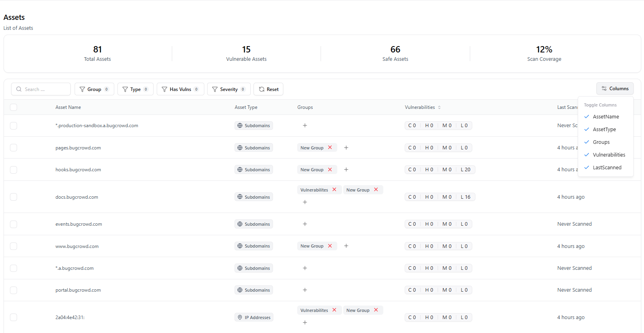Viewport: 644px width, 333px height.
Task: Add group to 2a04:4e42:31: asset
Action: 305,322
